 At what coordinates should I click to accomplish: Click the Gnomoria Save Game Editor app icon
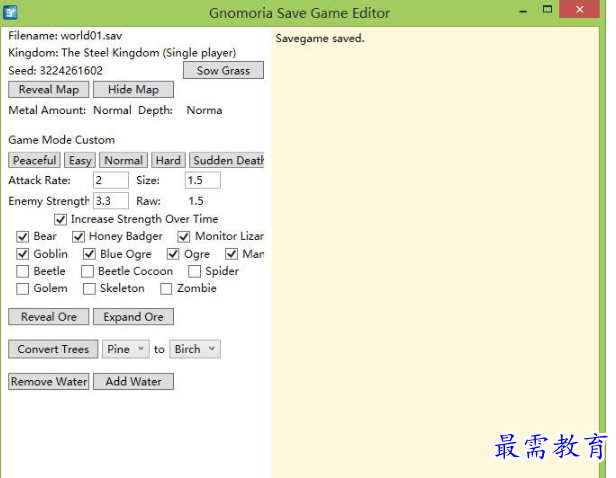click(10, 13)
